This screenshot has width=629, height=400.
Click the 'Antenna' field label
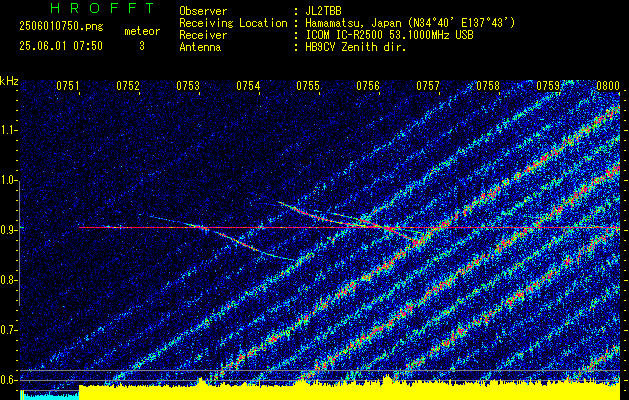pos(200,47)
